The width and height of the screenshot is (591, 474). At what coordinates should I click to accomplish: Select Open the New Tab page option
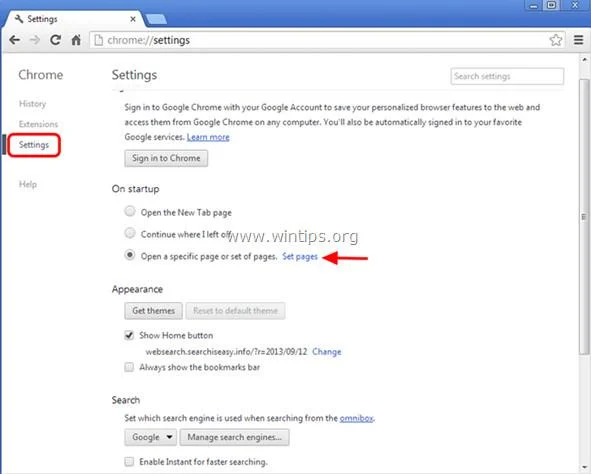130,211
